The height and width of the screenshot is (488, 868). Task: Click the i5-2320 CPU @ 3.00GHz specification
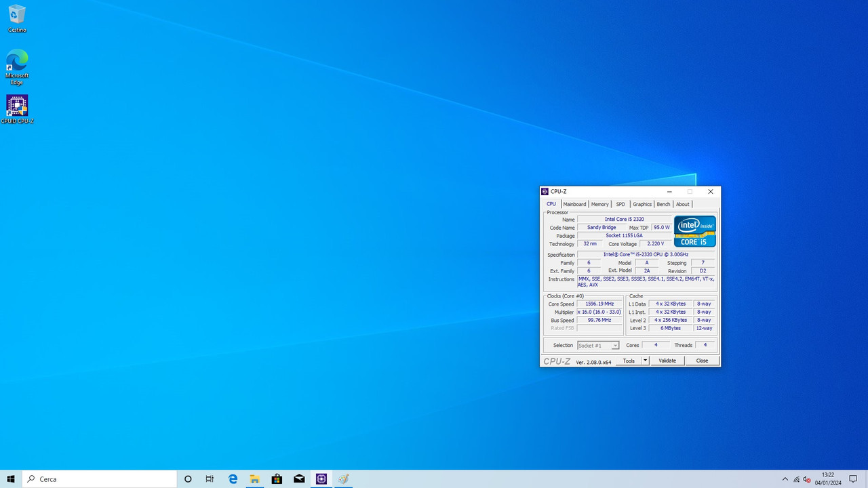coord(646,255)
